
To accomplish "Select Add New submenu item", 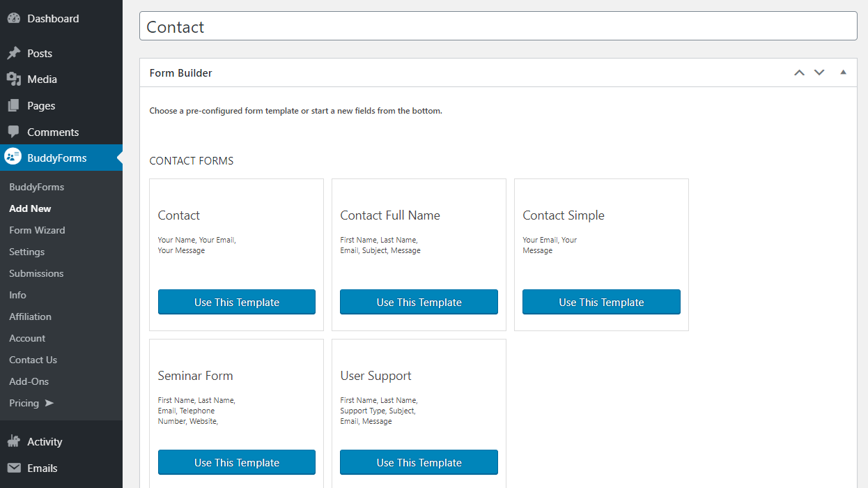I will point(30,208).
